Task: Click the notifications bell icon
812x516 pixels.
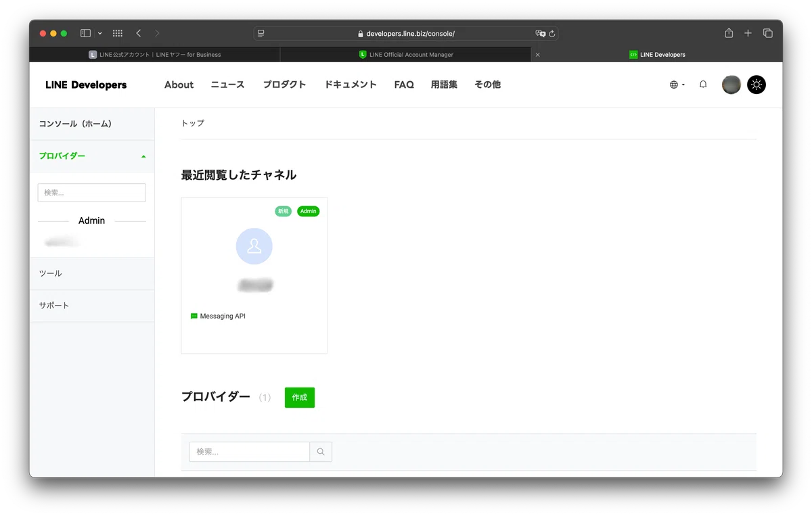Action: pos(703,85)
